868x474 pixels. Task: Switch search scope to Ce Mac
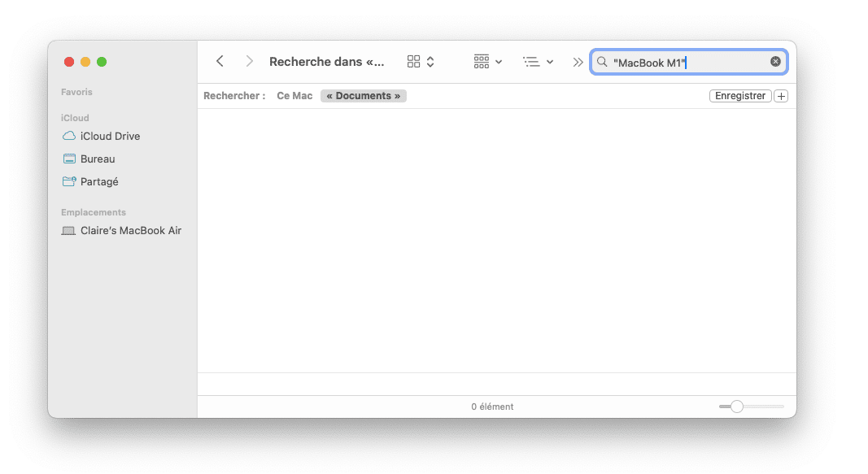[294, 96]
